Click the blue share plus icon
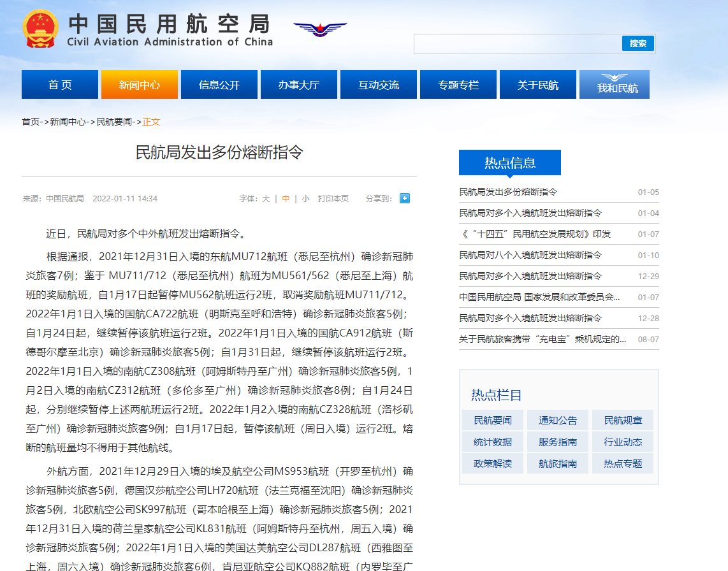This screenshot has width=728, height=571. pyautogui.click(x=404, y=198)
